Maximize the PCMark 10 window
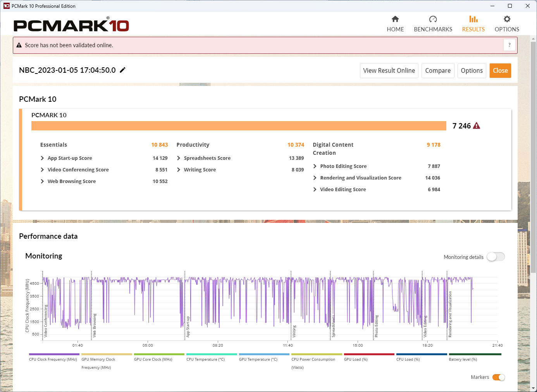Screen dimensions: 537x392 click(x=510, y=6)
